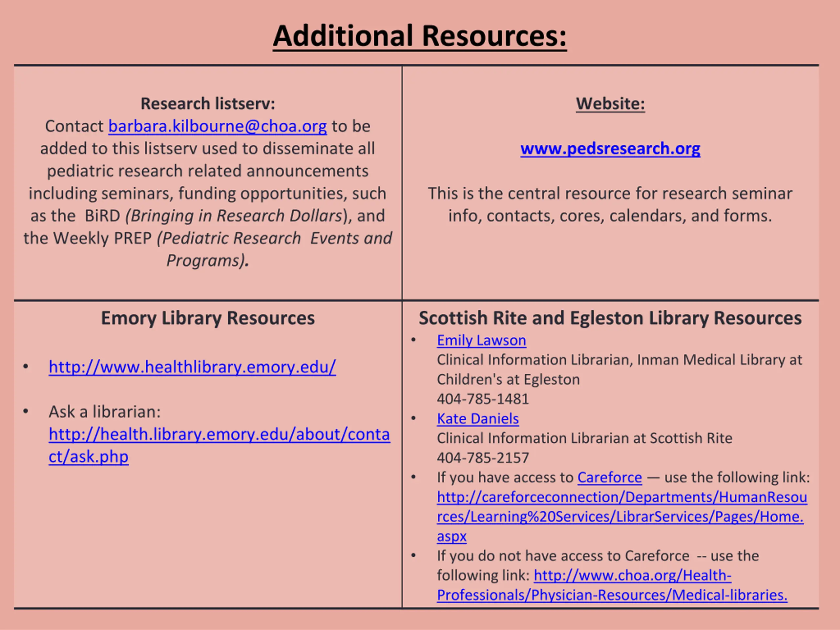840x630 pixels.
Task: Click 'info, contacts, cores, calendars, and forms' line
Action: [610, 216]
